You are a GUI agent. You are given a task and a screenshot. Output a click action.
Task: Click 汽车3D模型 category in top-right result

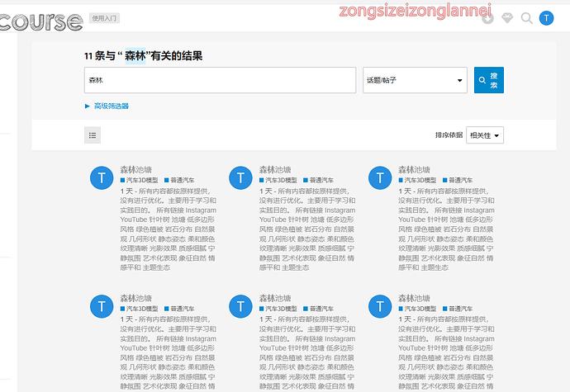click(417, 180)
